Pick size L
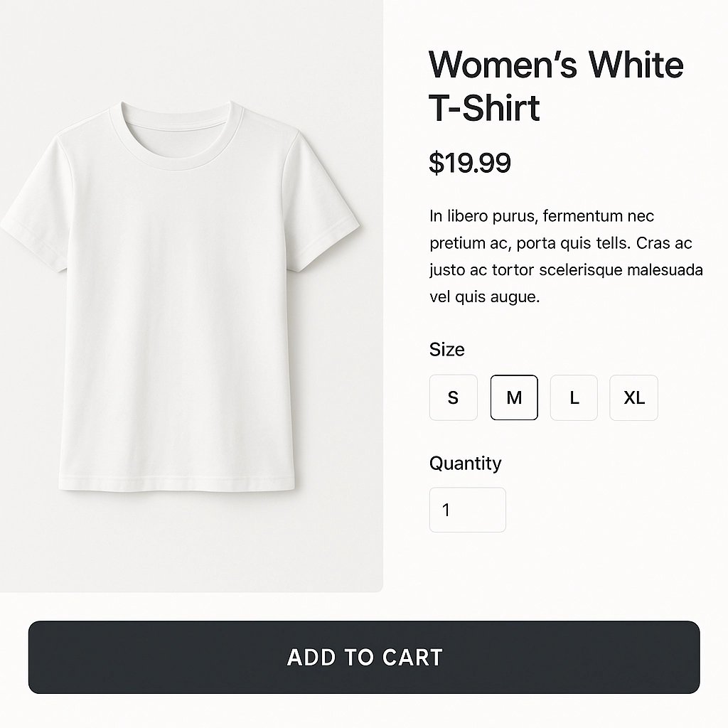 (x=574, y=397)
